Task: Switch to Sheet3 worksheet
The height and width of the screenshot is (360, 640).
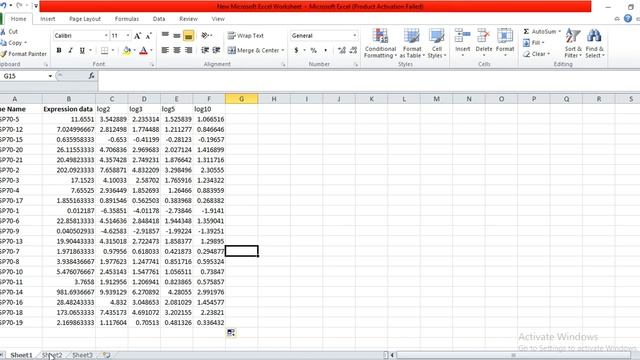Action: [82, 355]
